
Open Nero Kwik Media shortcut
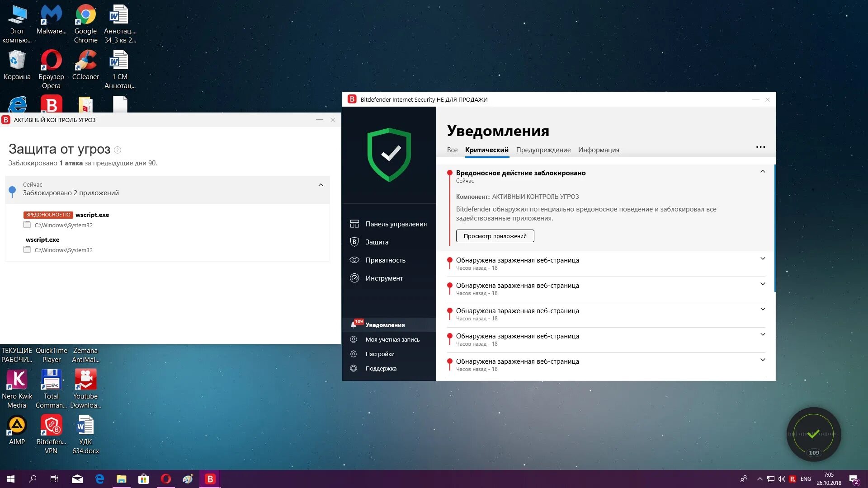pos(17,389)
